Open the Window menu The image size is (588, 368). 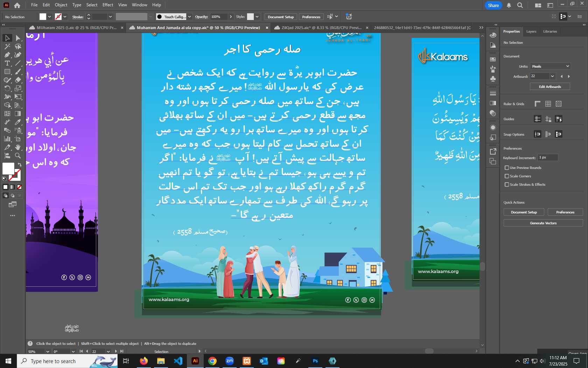[139, 5]
